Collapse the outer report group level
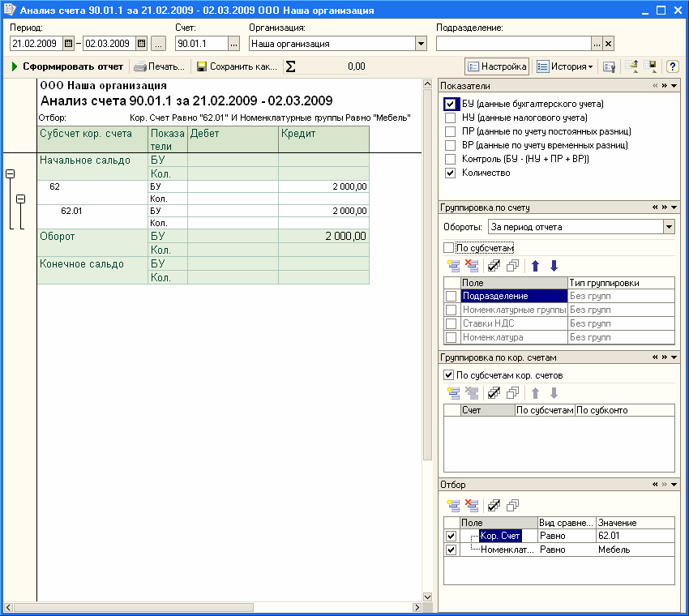 click(x=10, y=174)
